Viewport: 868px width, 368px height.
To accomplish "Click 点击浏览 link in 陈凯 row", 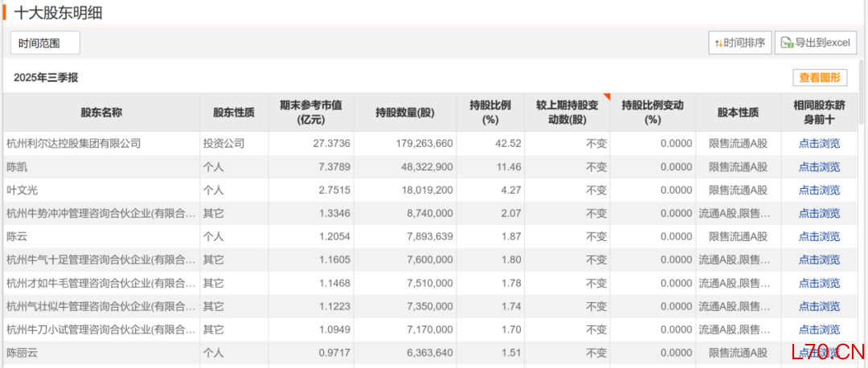I will 819,167.
